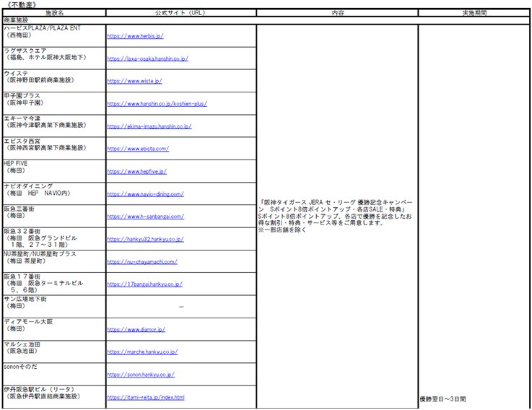
Task: Open the www.herbis.jp link
Action: (x=136, y=36)
